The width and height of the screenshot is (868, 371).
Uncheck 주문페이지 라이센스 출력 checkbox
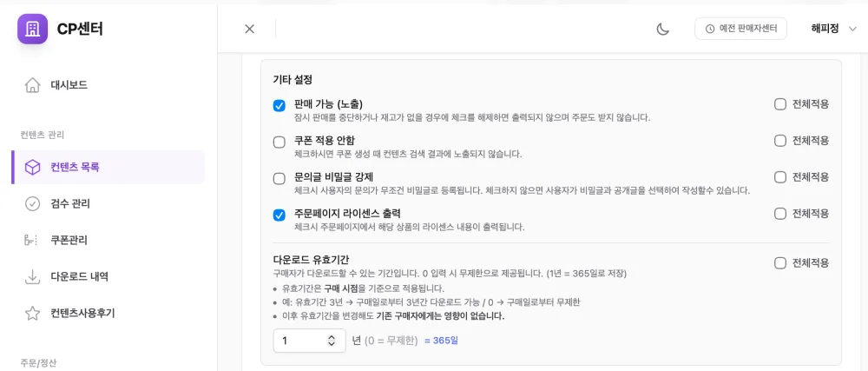[x=279, y=215]
